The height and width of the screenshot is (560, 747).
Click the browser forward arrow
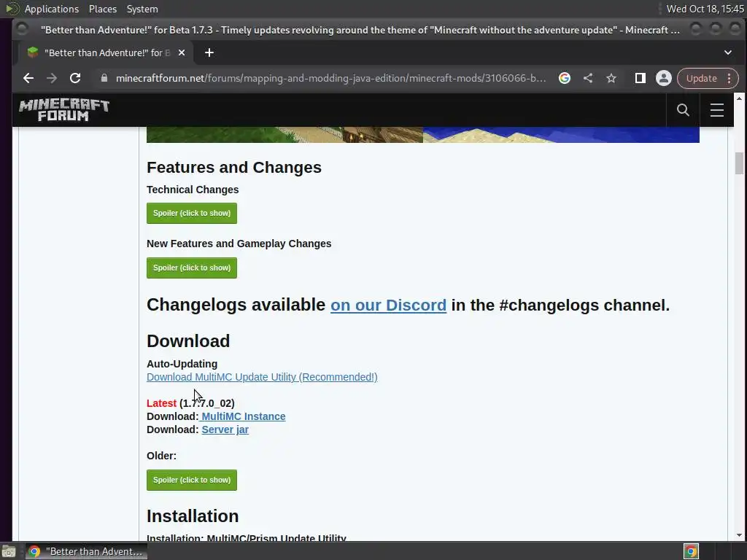(52, 78)
